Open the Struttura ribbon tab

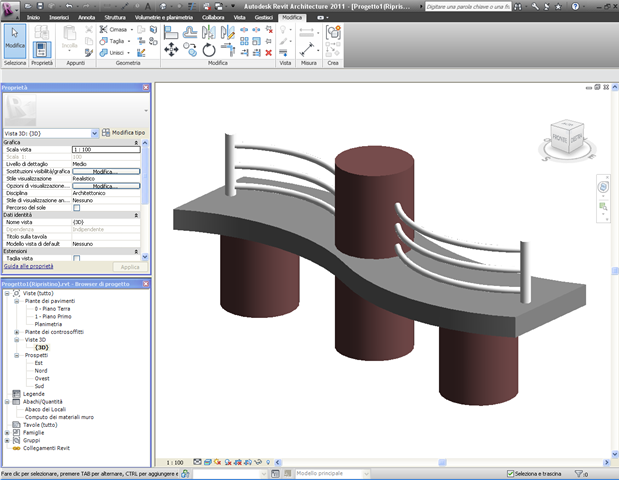115,18
